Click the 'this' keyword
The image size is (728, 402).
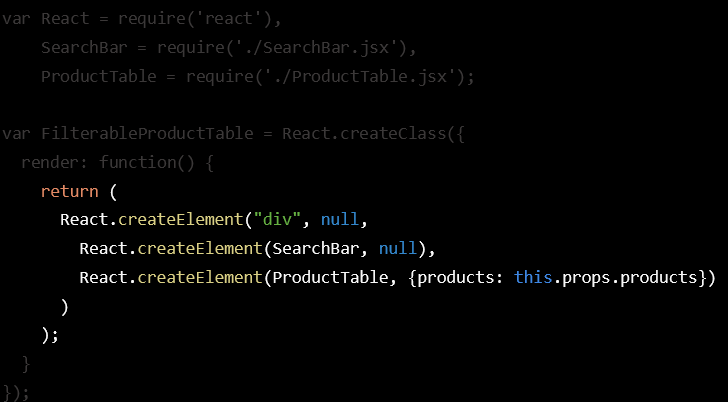[x=533, y=277]
